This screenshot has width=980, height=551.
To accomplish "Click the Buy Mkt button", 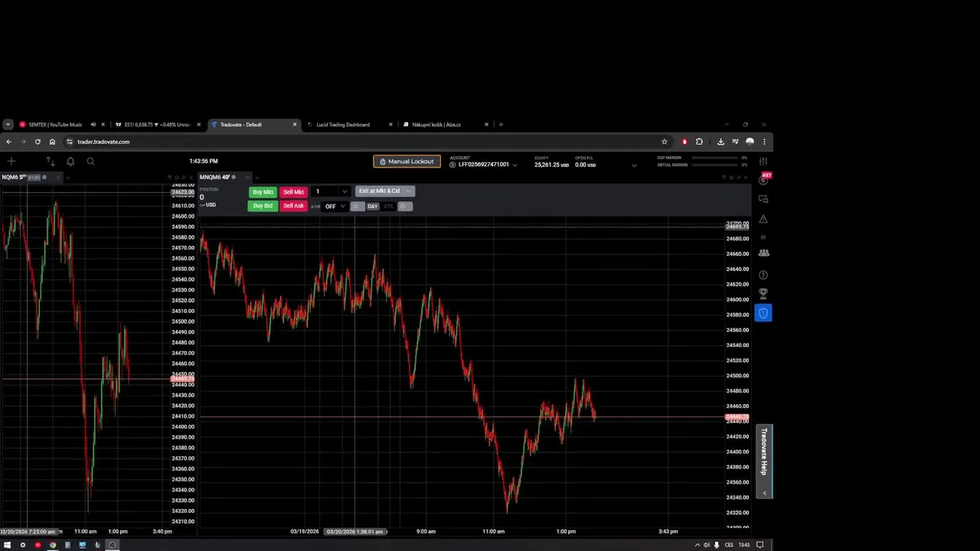I will point(263,192).
